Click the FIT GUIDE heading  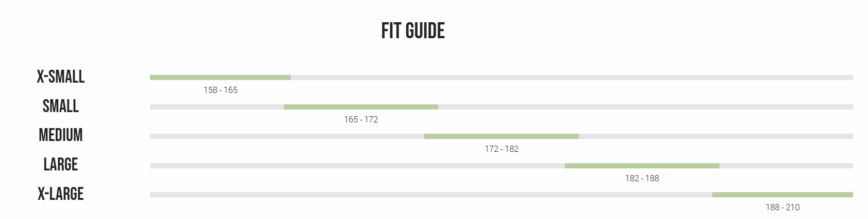413,31
